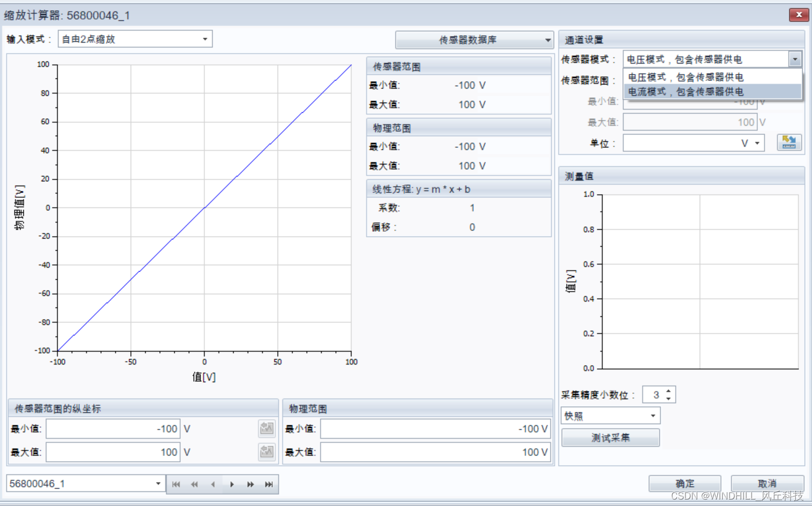Decrease 采集精度小数位 value
Viewport: 812px width, 506px height.
tap(668, 398)
